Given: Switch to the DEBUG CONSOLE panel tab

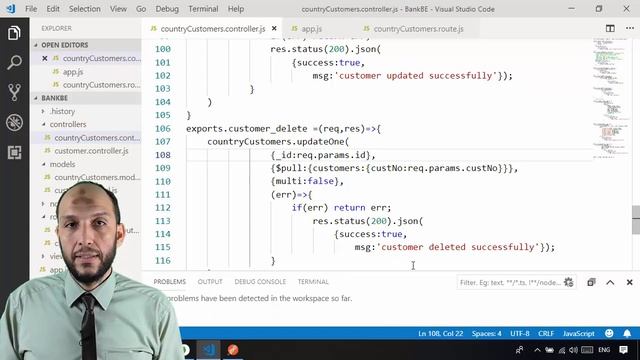Looking at the screenshot, I should 260,282.
